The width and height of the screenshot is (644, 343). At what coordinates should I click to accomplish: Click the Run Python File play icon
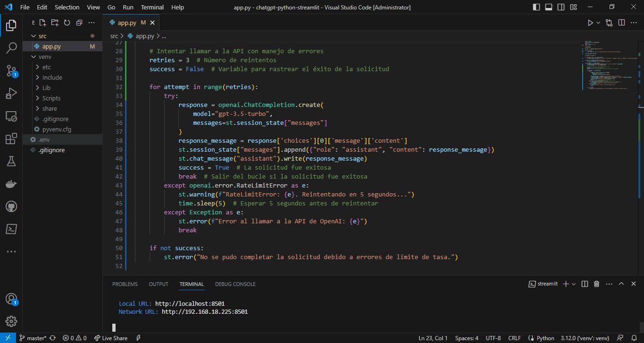(x=589, y=22)
